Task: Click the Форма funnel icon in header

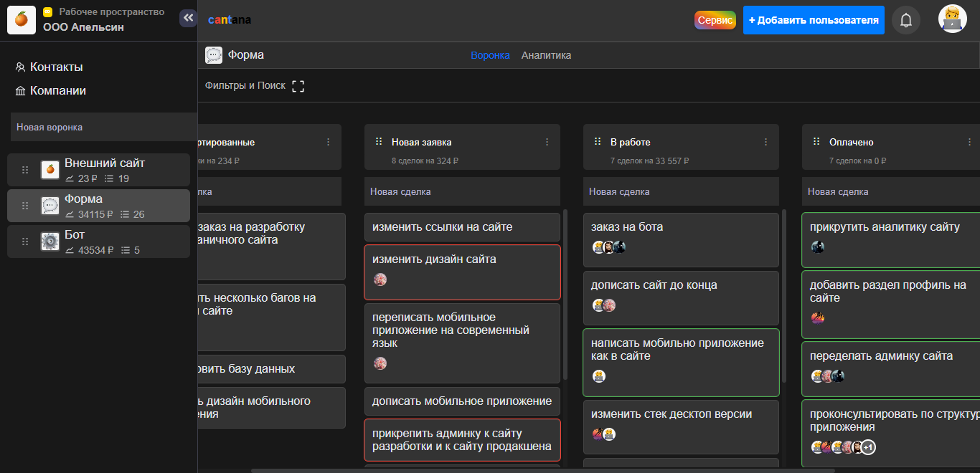Action: (214, 55)
